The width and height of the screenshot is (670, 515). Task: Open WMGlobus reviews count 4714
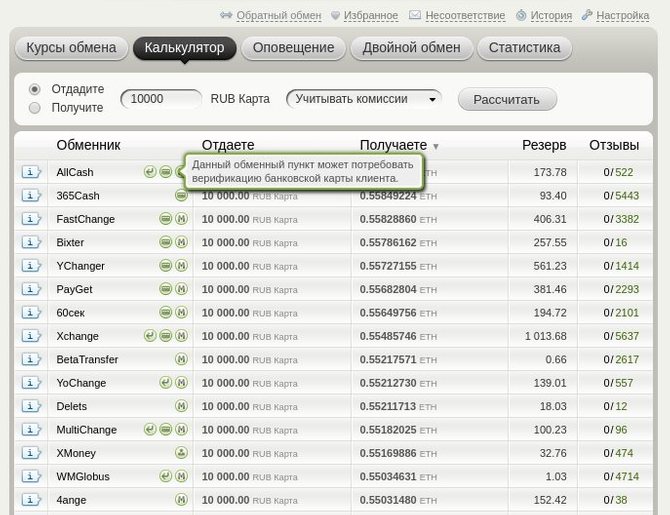[627, 476]
